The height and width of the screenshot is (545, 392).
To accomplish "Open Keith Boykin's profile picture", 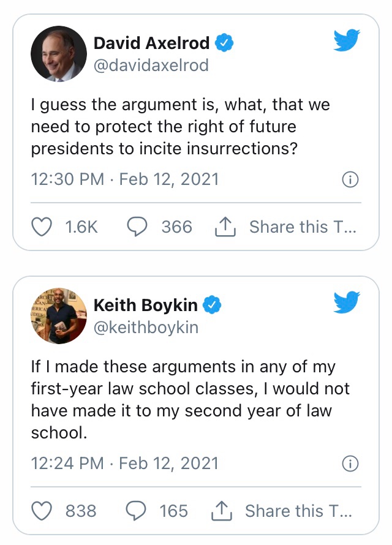I will [x=59, y=316].
